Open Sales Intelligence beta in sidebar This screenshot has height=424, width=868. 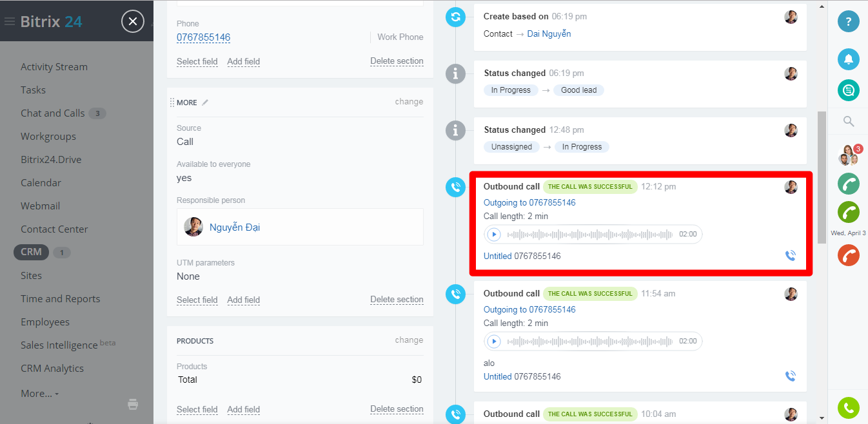[68, 345]
